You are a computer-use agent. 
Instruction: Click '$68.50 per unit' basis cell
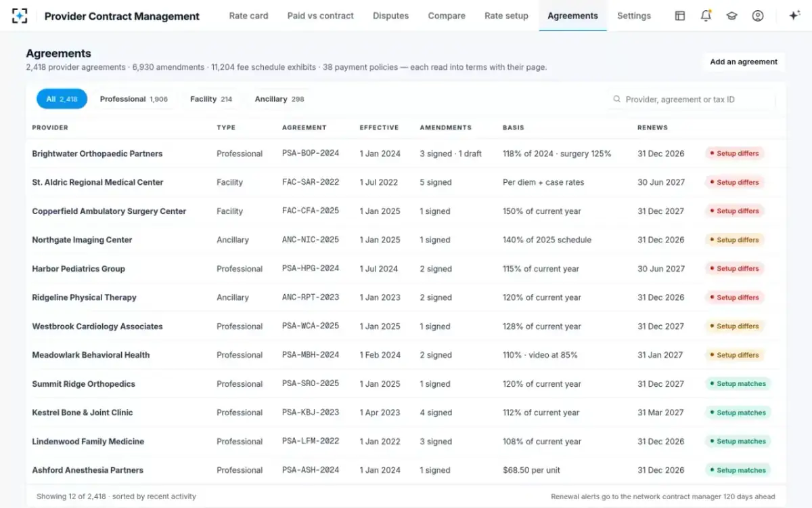pos(531,470)
